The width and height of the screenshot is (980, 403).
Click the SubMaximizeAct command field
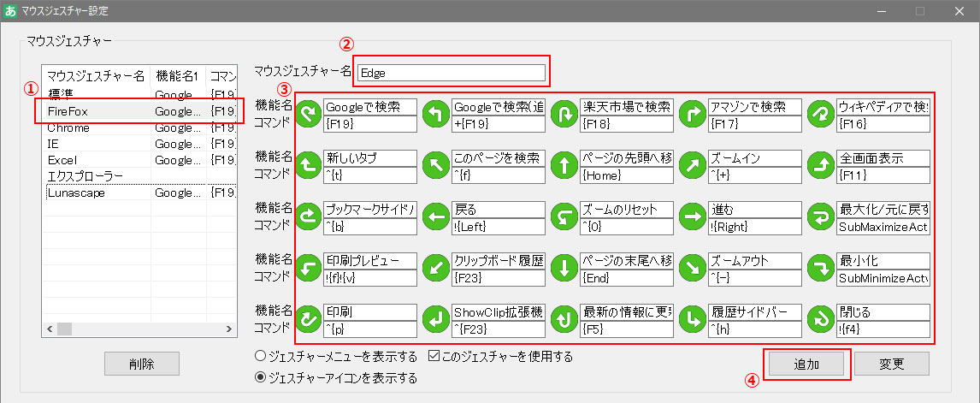(883, 227)
